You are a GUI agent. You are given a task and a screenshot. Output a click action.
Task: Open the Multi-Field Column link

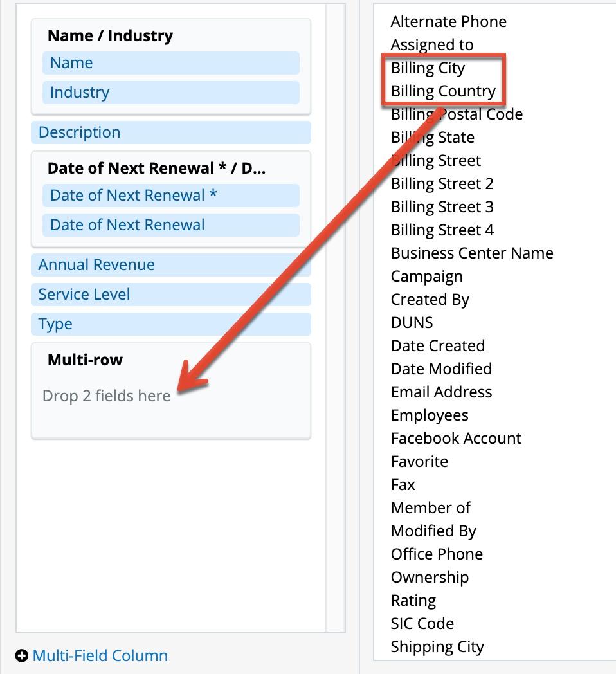[x=100, y=656]
